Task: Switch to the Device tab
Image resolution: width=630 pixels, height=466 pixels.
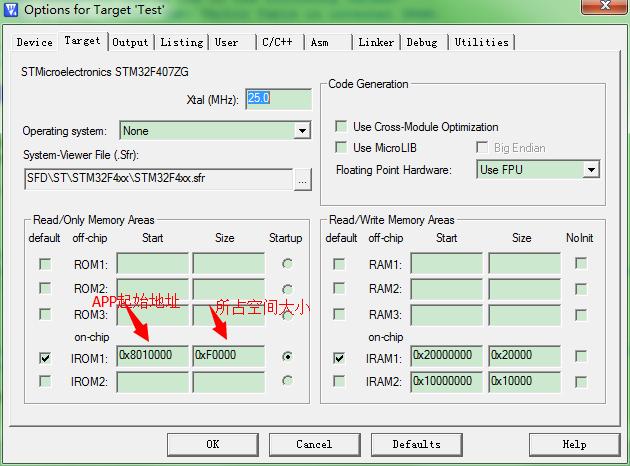Action: 35,42
